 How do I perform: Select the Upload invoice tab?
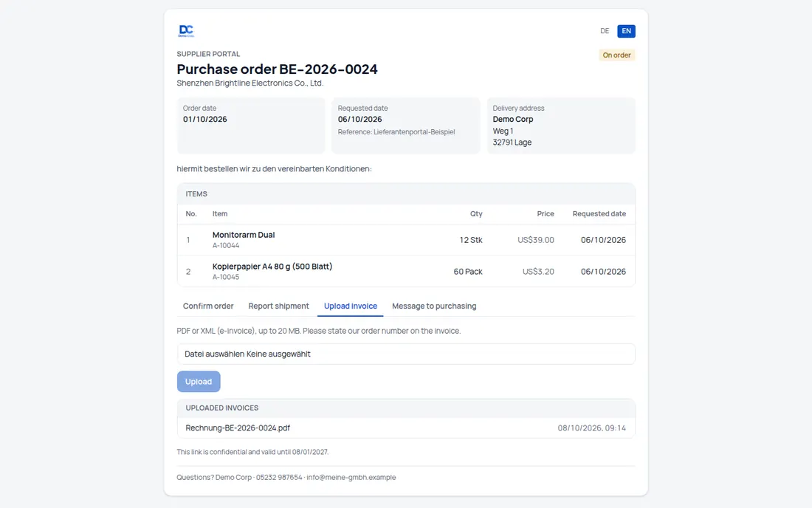(351, 306)
